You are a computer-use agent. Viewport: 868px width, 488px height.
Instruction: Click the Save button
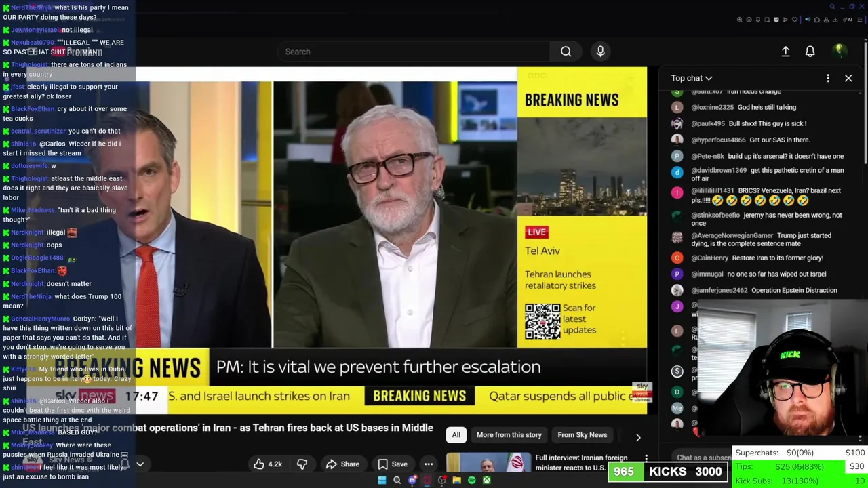tap(392, 464)
